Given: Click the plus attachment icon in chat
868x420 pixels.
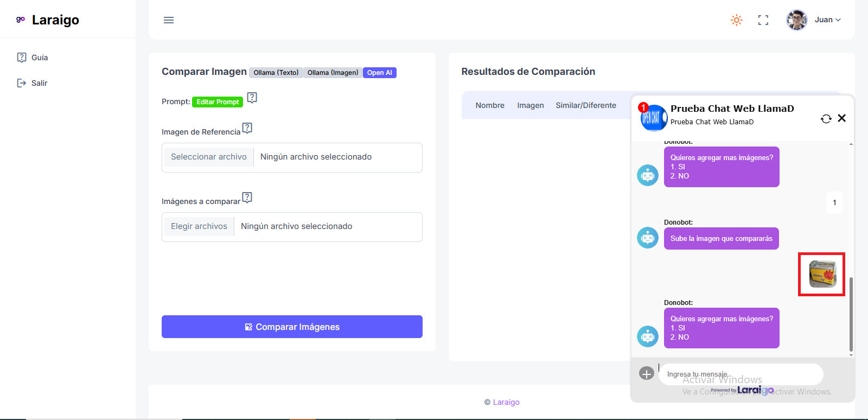Looking at the screenshot, I should (x=646, y=373).
